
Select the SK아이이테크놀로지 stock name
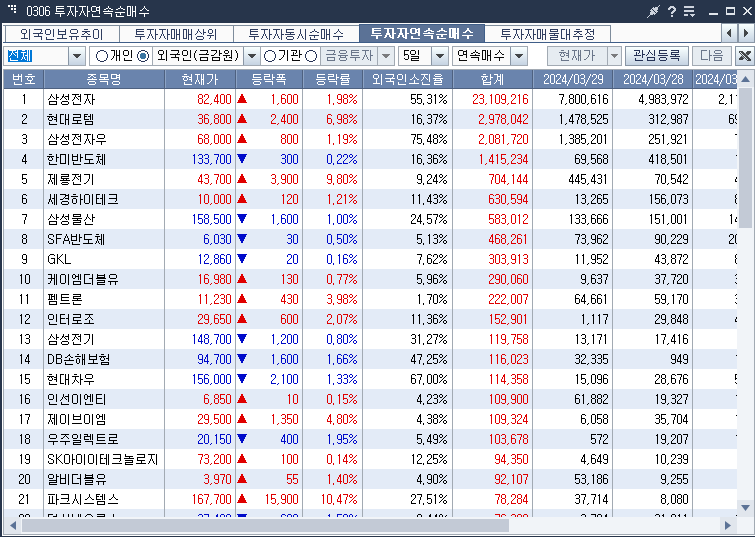tap(103, 459)
